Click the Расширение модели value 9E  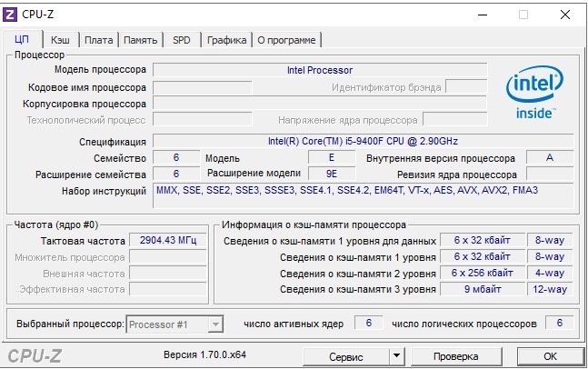coord(332,174)
